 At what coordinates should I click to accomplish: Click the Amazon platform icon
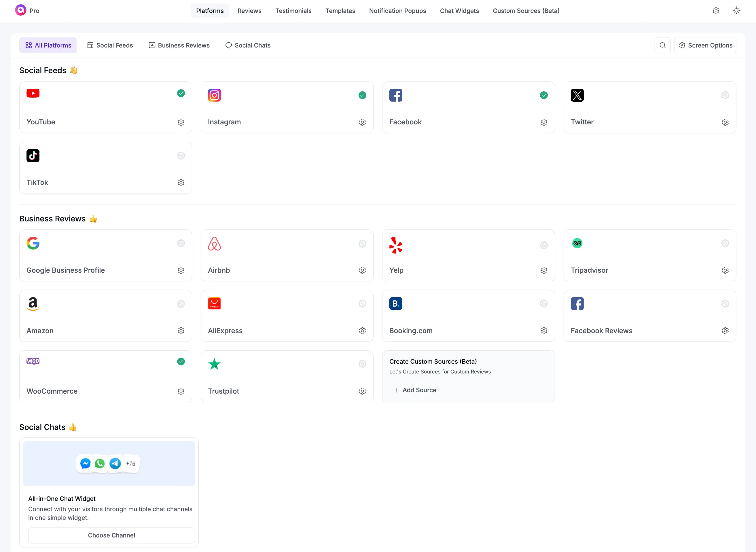(x=33, y=304)
